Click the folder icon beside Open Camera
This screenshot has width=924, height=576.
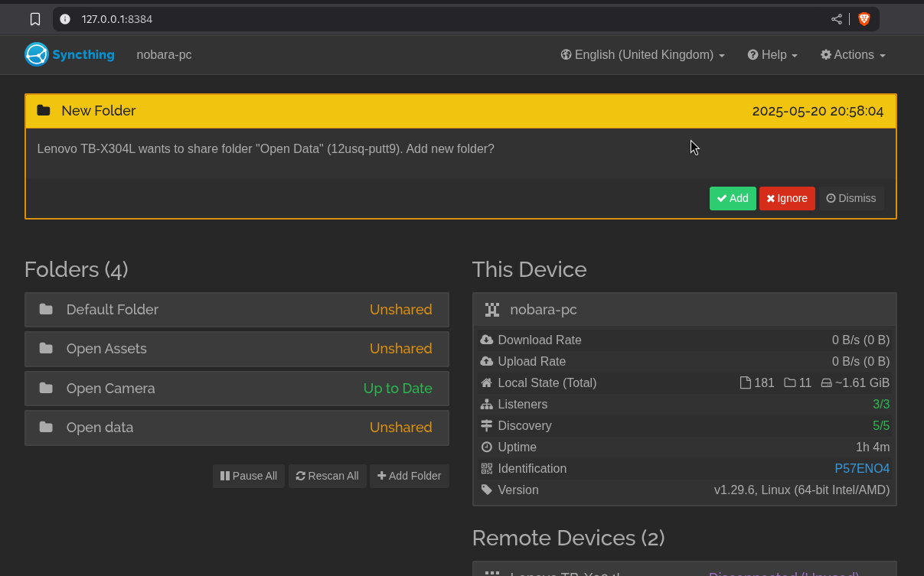(46, 388)
